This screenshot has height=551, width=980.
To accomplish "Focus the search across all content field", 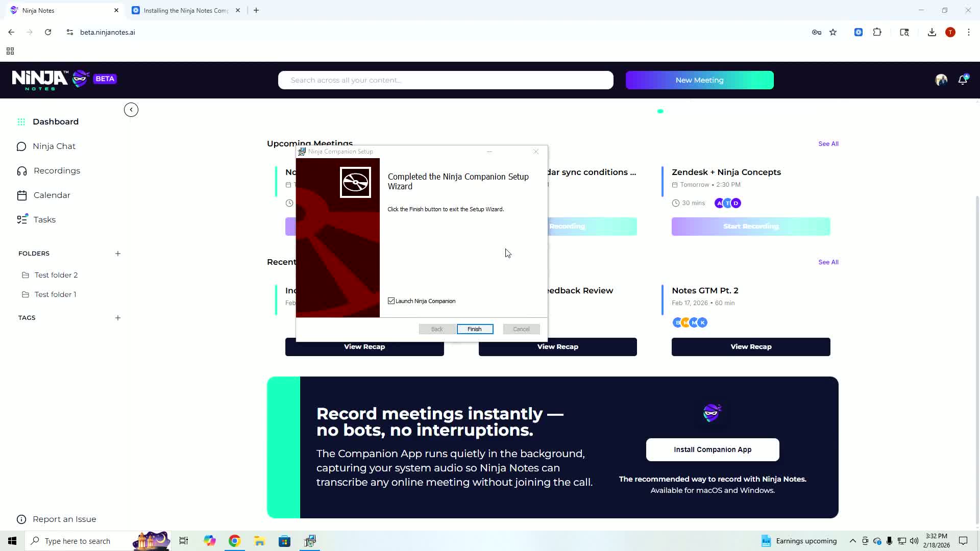I will click(446, 80).
